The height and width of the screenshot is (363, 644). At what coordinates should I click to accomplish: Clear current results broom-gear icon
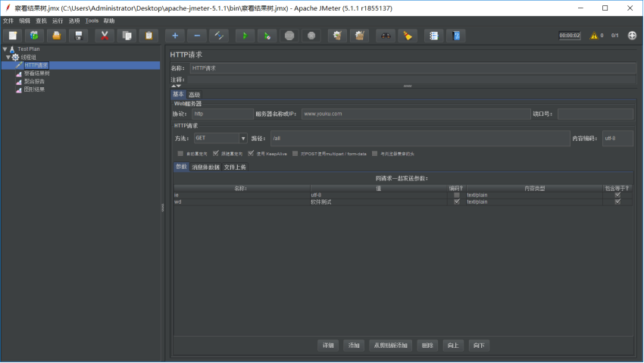pyautogui.click(x=337, y=36)
